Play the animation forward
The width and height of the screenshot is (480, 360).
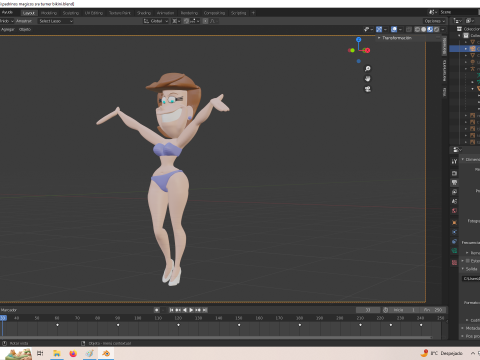[x=191, y=310]
